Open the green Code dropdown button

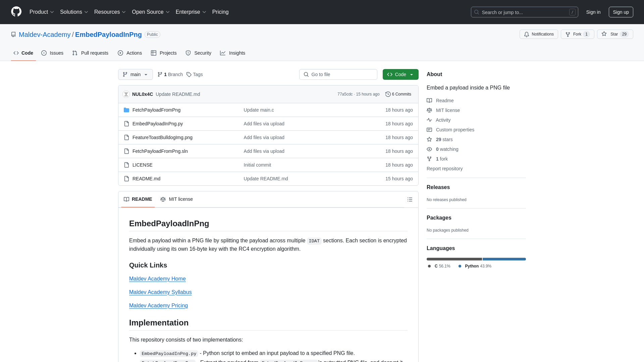(400, 74)
